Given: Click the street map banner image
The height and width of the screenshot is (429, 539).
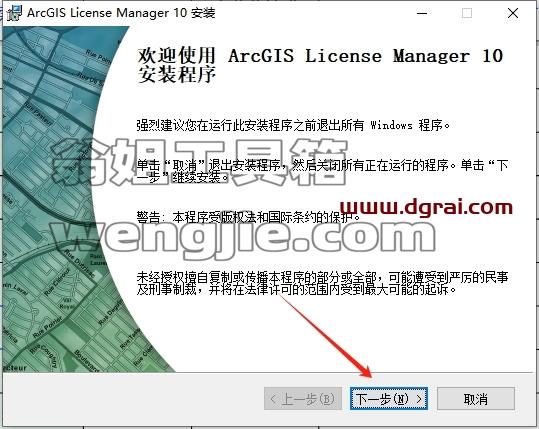Looking at the screenshot, I should (x=52, y=199).
